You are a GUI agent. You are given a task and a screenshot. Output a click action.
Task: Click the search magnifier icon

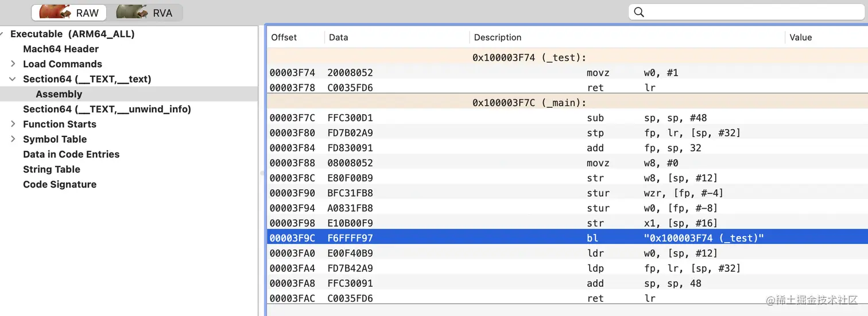[x=638, y=12]
